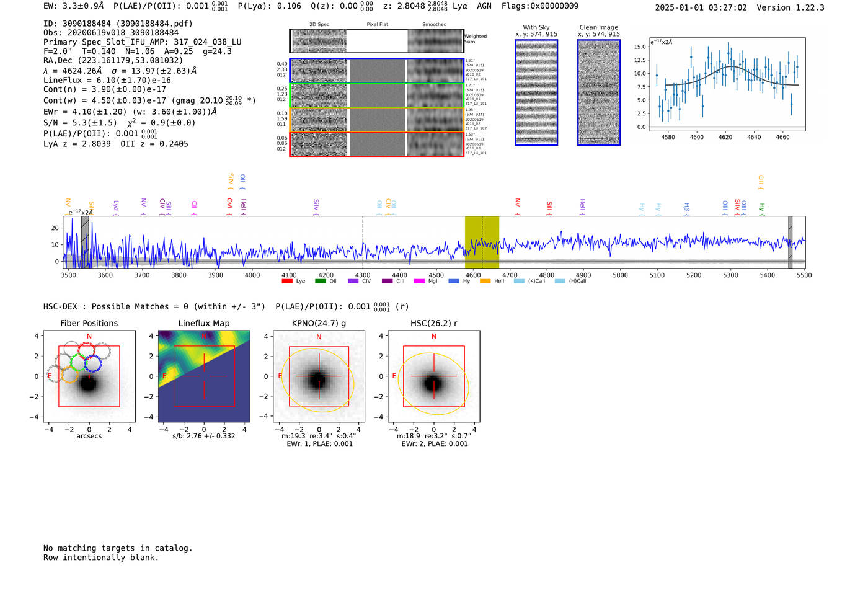Screen dimensions: 868x591
Task: Select the CIV legend color swatch
Action: (x=353, y=282)
